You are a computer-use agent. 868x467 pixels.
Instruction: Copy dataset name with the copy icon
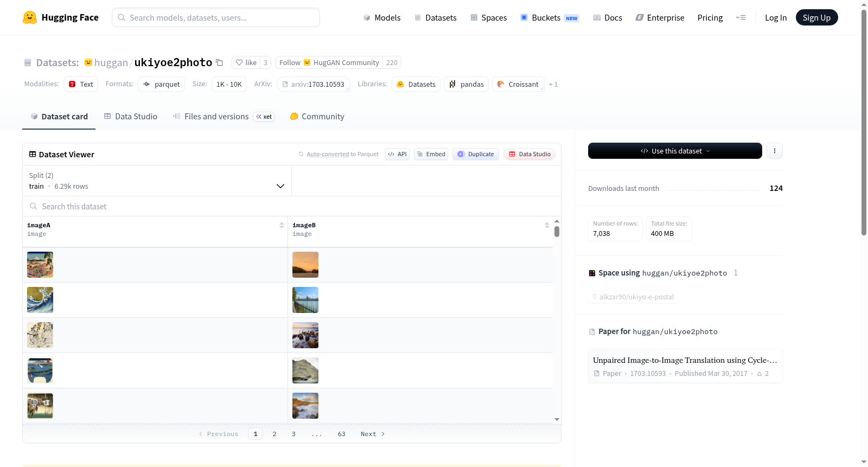click(219, 62)
